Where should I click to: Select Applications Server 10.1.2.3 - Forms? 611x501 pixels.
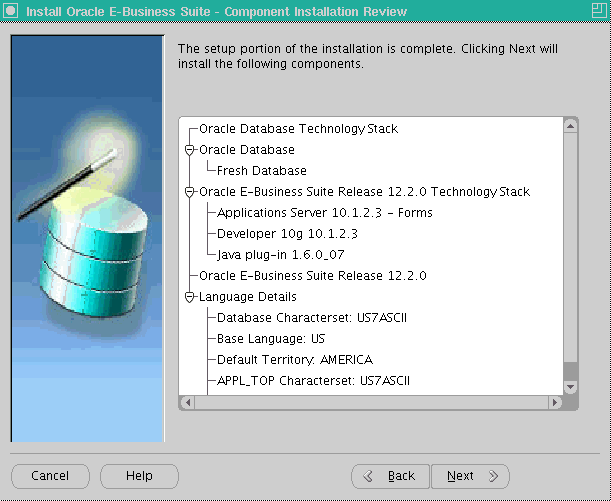pyautogui.click(x=325, y=213)
